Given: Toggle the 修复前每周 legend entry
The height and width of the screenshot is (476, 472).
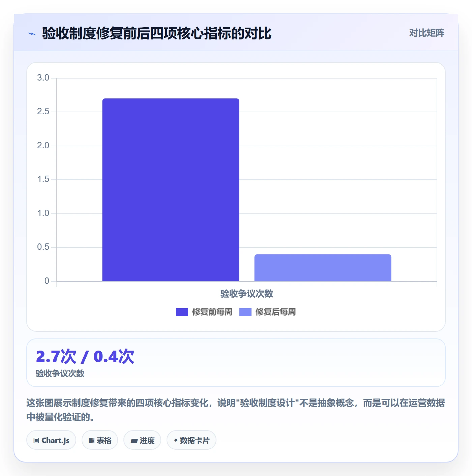Looking at the screenshot, I should coord(204,312).
